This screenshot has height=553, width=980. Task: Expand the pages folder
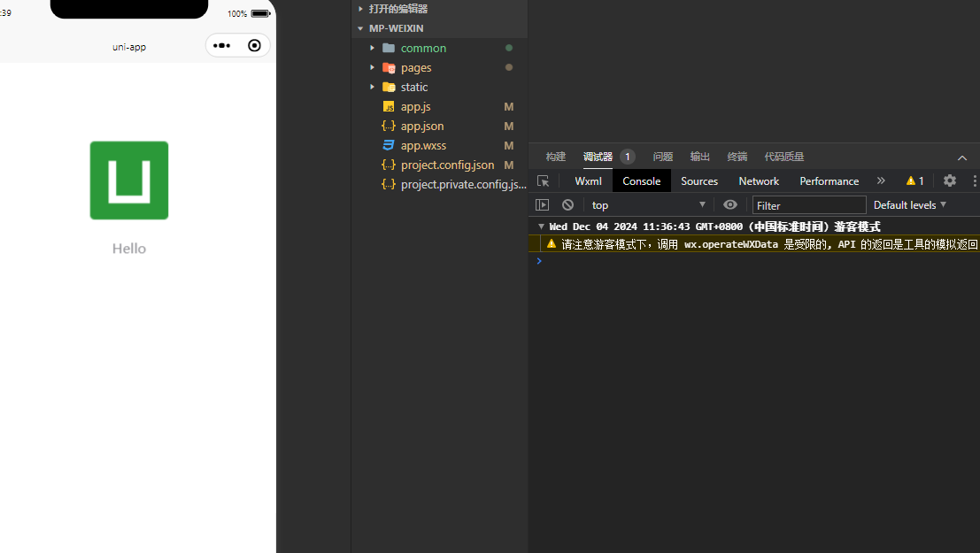(416, 67)
